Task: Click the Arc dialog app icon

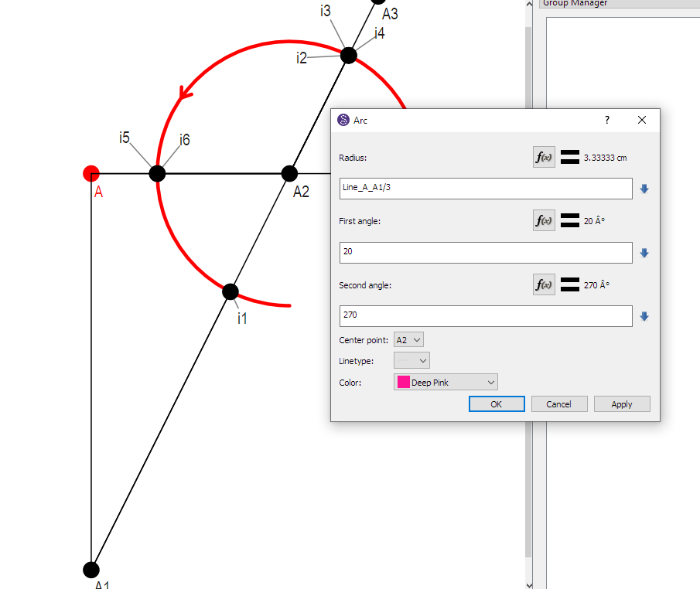Action: point(343,120)
